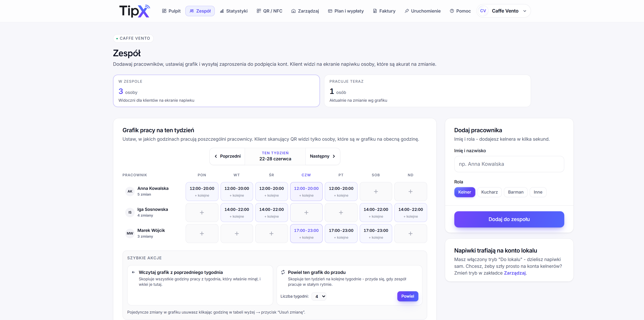Click the MW avatar of Marek Wójcik
This screenshot has width=644, height=320.
click(130, 234)
